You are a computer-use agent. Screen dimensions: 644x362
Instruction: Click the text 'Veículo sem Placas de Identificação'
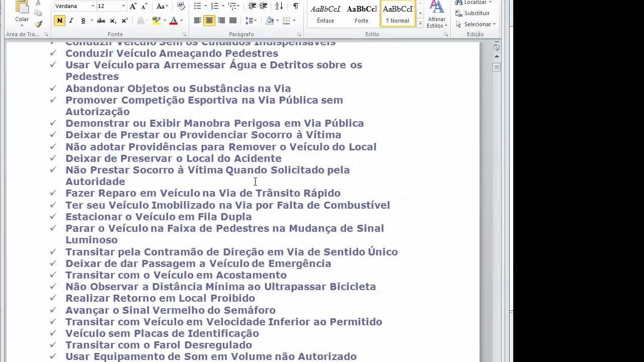pyautogui.click(x=162, y=333)
